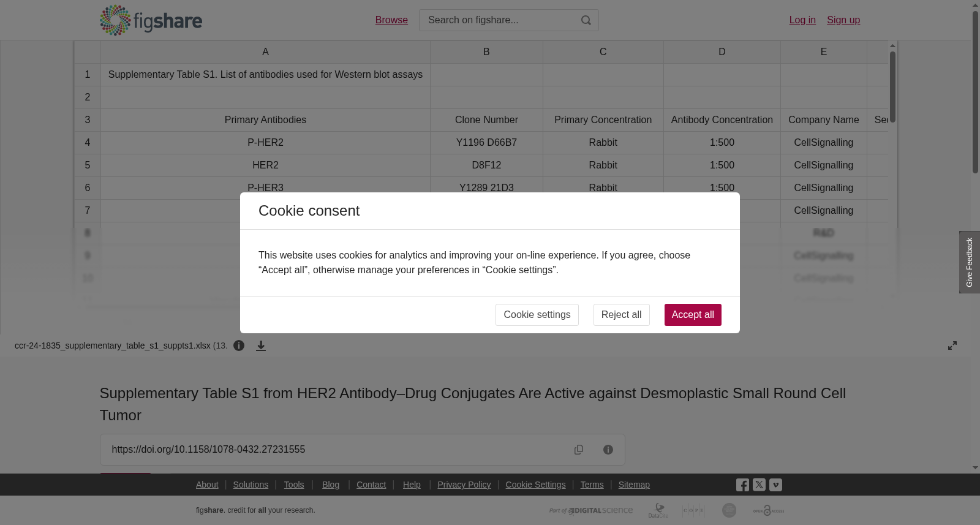Click 'Primary Concentration' cell
This screenshot has height=525, width=980.
[603, 120]
